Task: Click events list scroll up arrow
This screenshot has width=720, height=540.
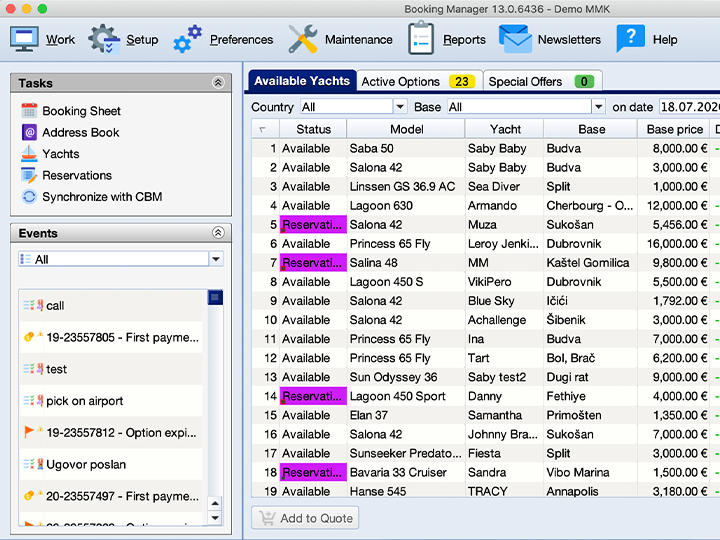Action: [215, 503]
